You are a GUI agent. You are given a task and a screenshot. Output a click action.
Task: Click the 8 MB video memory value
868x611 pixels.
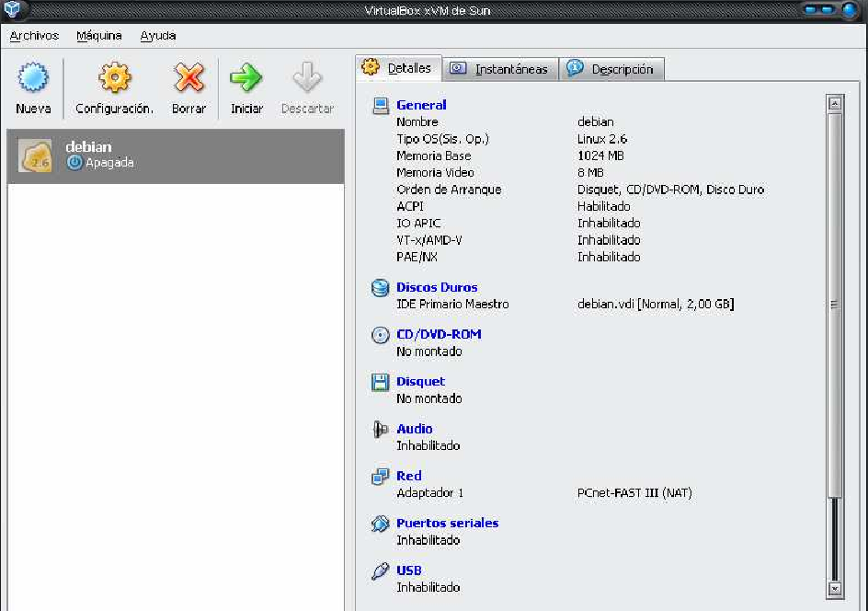tap(590, 173)
